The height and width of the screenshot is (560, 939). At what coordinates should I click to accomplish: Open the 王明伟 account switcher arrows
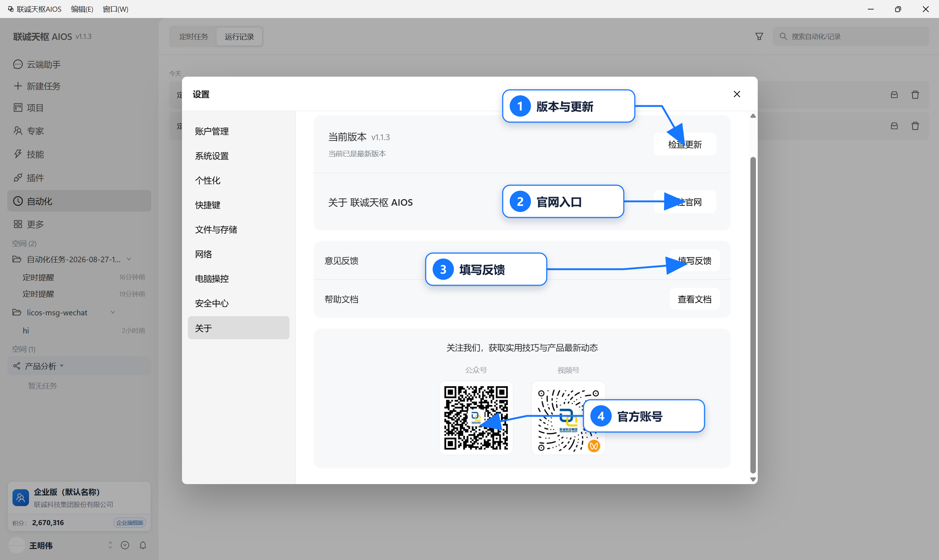pos(110,545)
